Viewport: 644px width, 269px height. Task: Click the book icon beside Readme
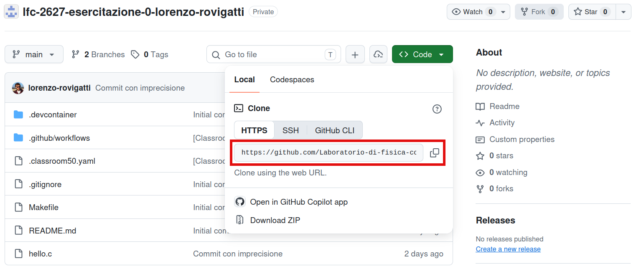pyautogui.click(x=480, y=107)
